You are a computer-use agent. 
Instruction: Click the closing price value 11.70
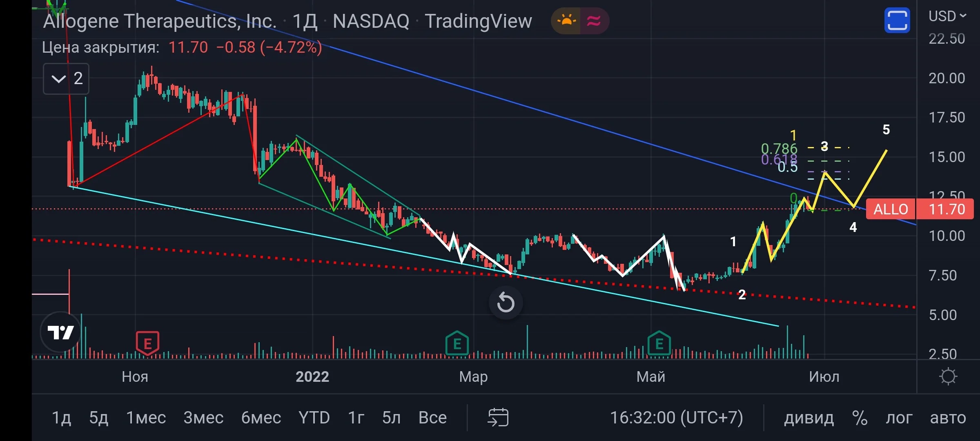(188, 47)
